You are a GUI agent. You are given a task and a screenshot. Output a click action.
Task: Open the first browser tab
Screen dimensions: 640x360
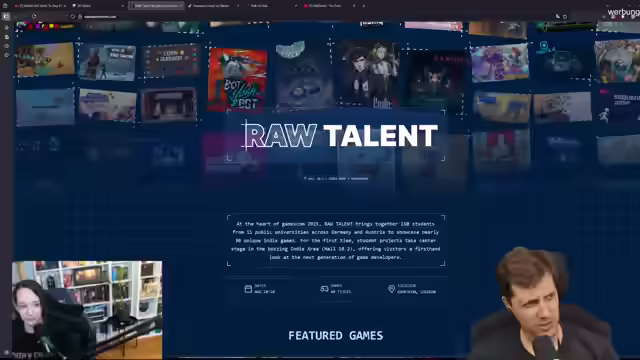41,6
